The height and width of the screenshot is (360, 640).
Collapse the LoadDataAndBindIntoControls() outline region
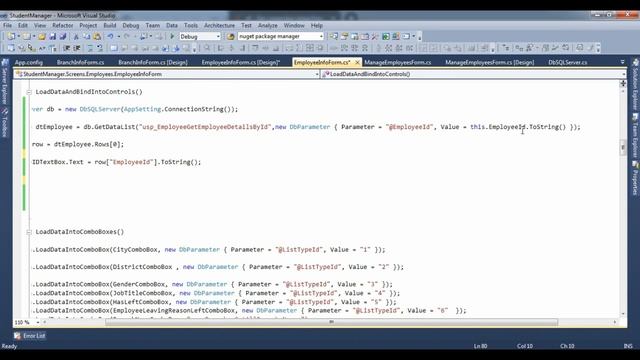click(x=29, y=92)
